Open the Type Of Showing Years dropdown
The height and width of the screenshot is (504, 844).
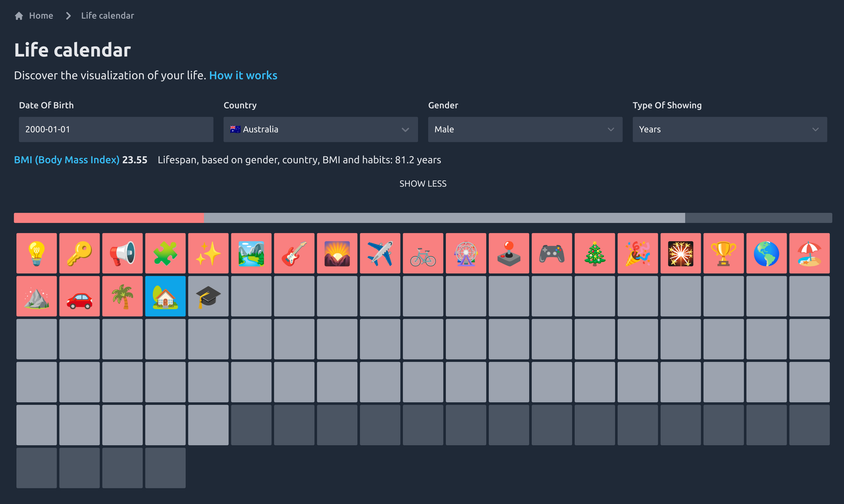[729, 129]
